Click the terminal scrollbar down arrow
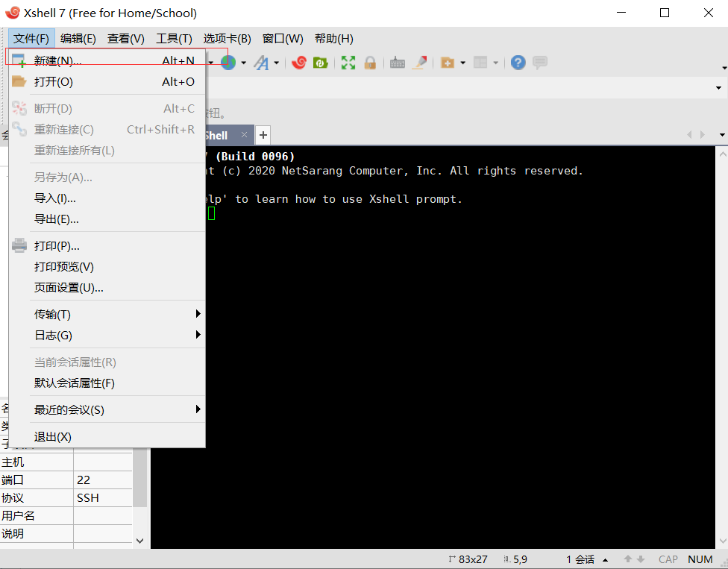 coord(723,541)
